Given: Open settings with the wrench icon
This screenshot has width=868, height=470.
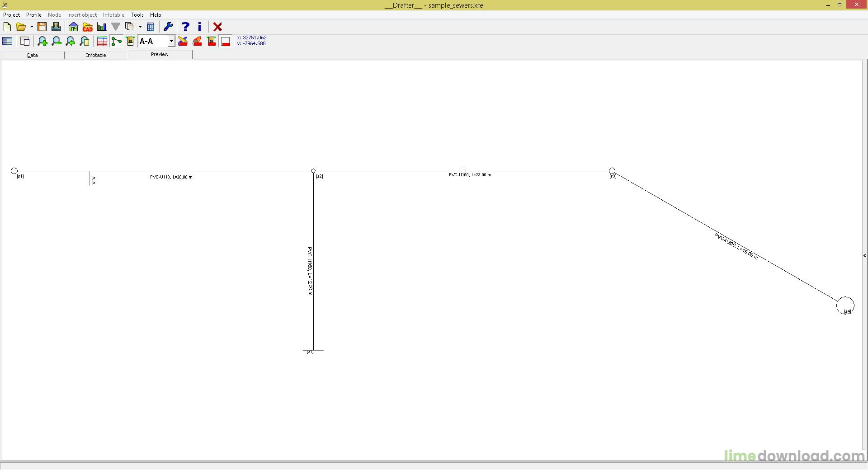Looking at the screenshot, I should click(x=168, y=27).
